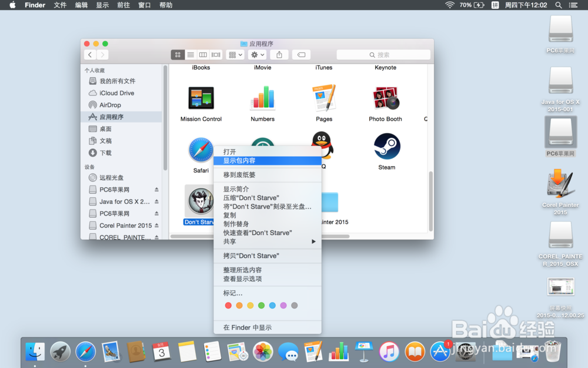Apply the blue tag color
Screen dimensions: 588x368
272,306
